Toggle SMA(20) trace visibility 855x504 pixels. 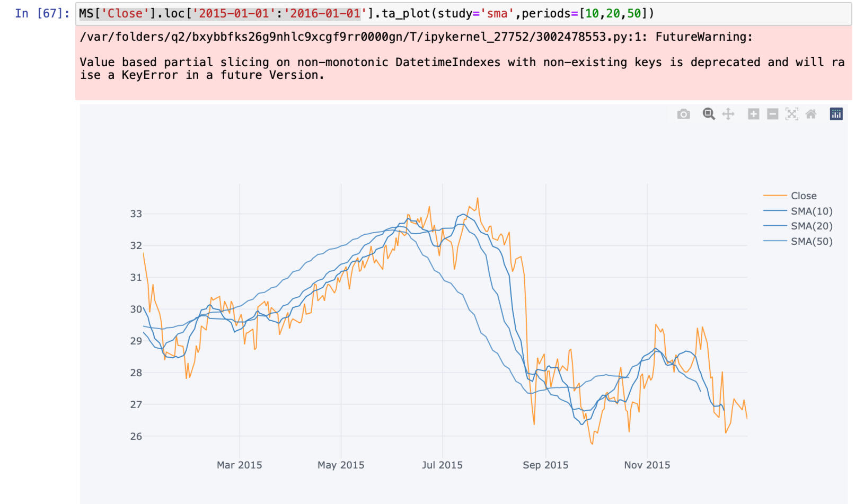[811, 226]
